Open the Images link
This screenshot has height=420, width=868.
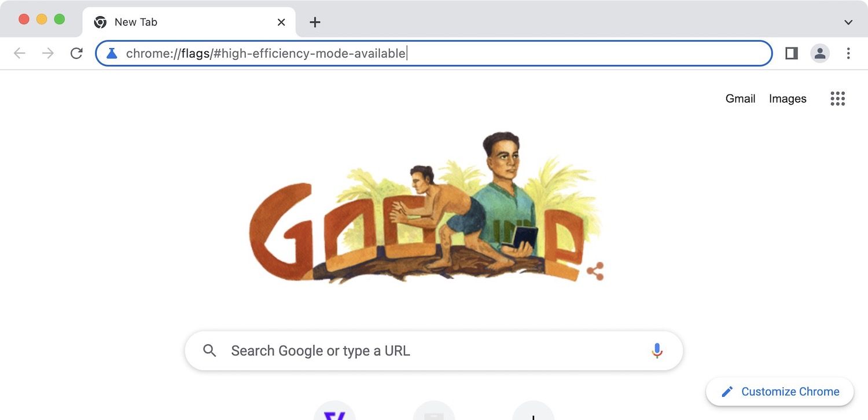(x=788, y=98)
